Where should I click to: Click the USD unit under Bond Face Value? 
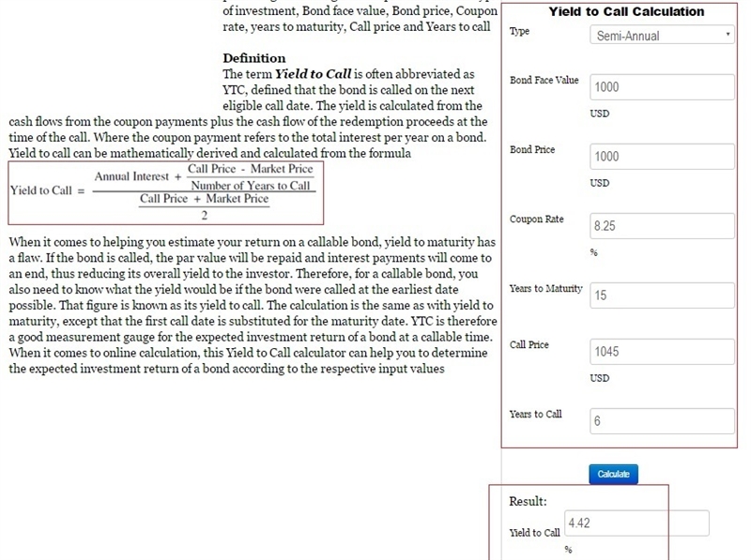pyautogui.click(x=600, y=114)
